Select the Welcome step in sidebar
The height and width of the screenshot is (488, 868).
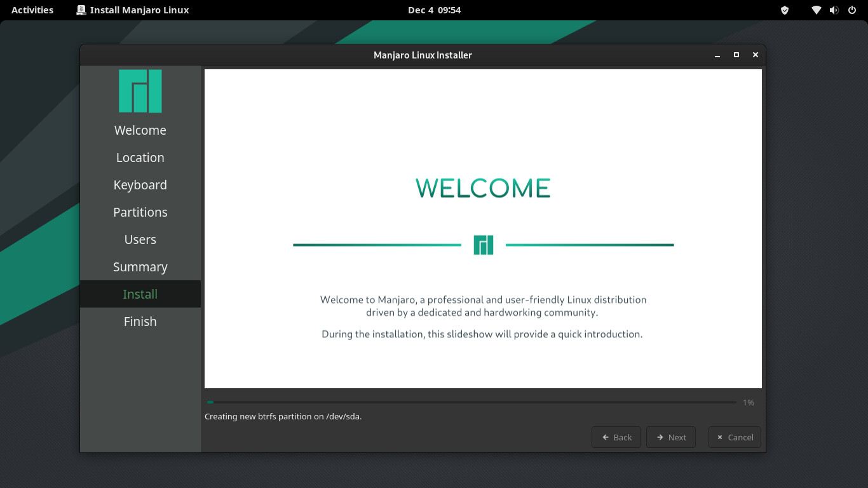pos(140,130)
